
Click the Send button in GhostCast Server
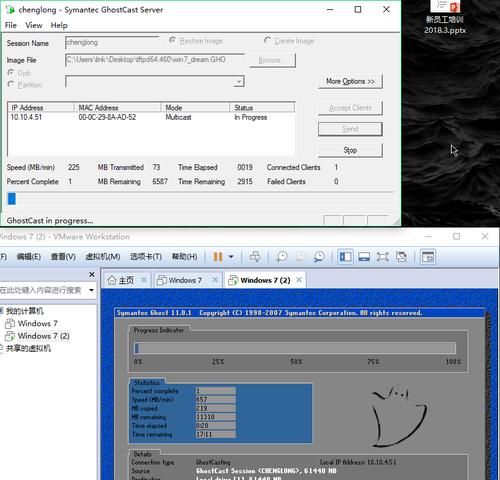(x=350, y=129)
